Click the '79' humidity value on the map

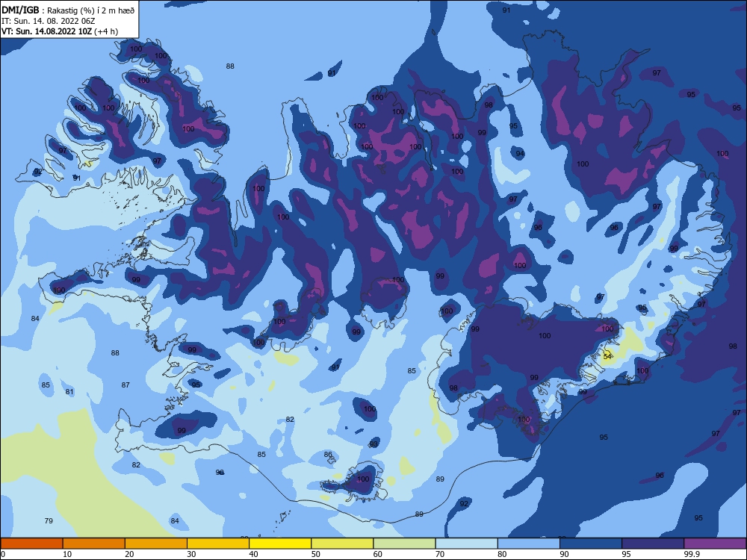point(49,520)
